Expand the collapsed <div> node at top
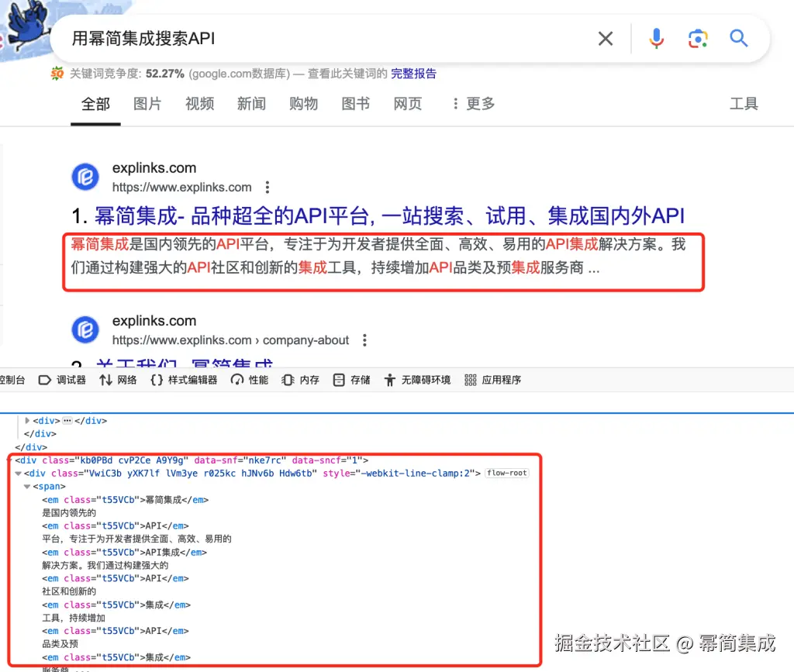The image size is (794, 672). [27, 421]
